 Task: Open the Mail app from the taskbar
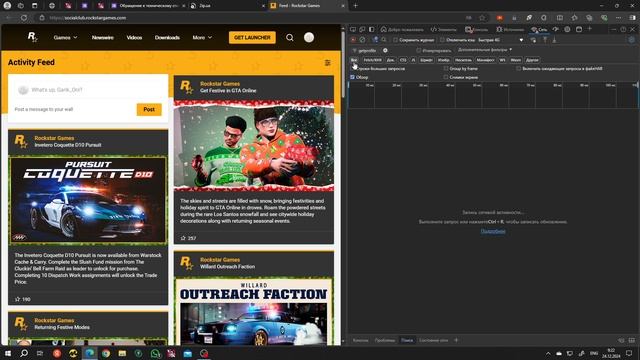(x=188, y=353)
